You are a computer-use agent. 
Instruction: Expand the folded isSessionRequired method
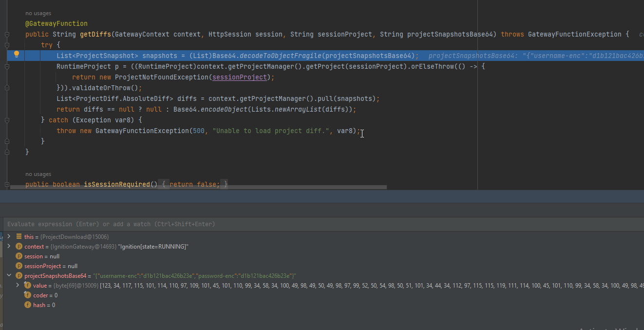(x=7, y=184)
